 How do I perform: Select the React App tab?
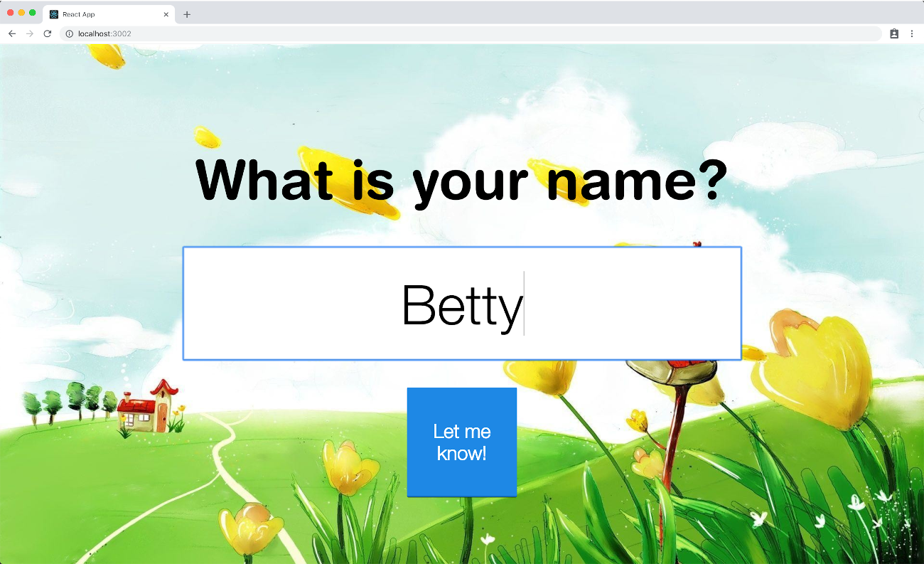[x=109, y=14]
